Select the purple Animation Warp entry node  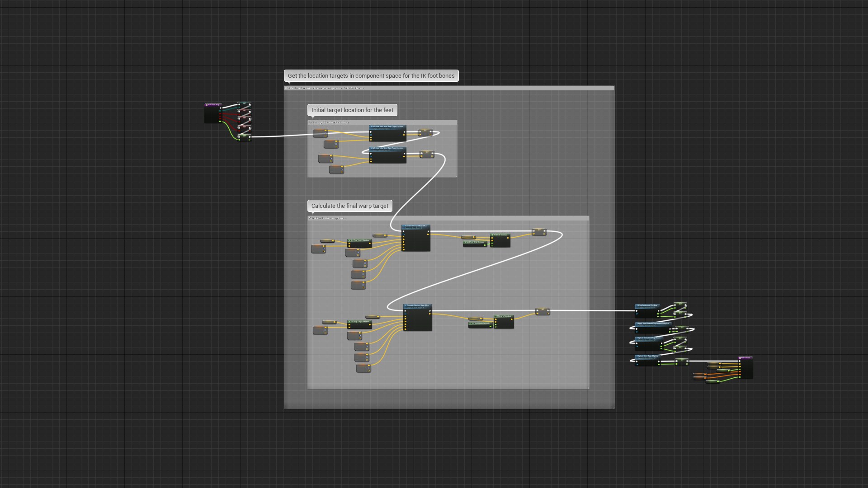212,105
